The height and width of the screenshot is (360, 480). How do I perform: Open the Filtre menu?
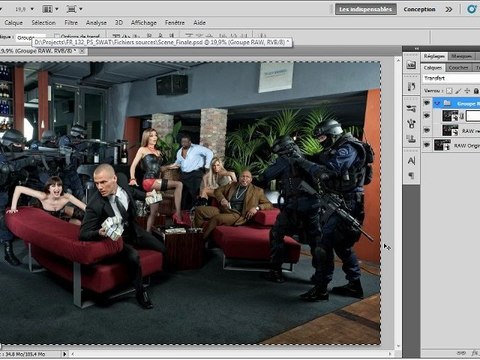pyautogui.click(x=71, y=23)
